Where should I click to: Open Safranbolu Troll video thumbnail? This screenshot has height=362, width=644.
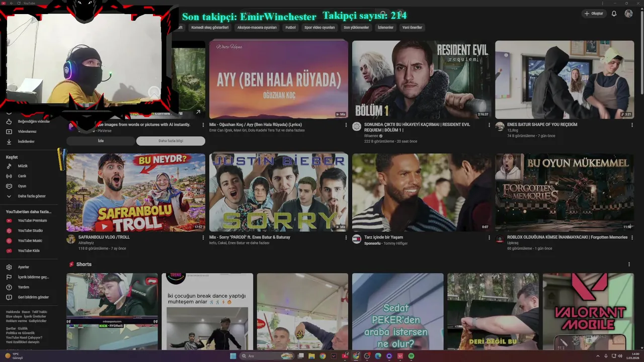pos(136,193)
